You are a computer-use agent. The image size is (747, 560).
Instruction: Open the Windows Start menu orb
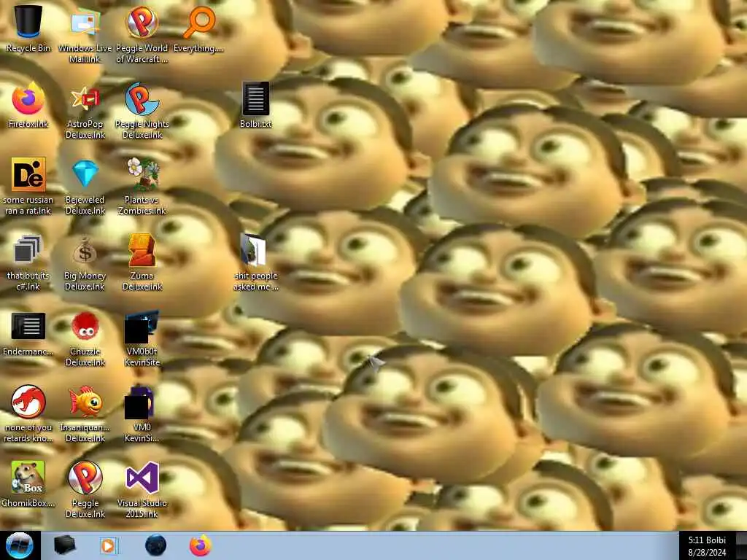[x=20, y=545]
